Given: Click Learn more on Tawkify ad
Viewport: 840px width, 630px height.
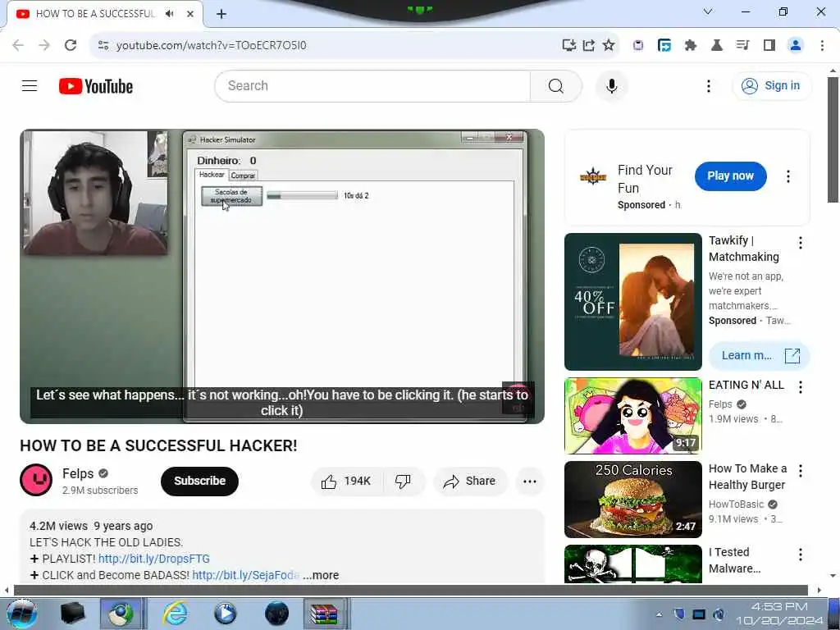Looking at the screenshot, I should tap(759, 355).
